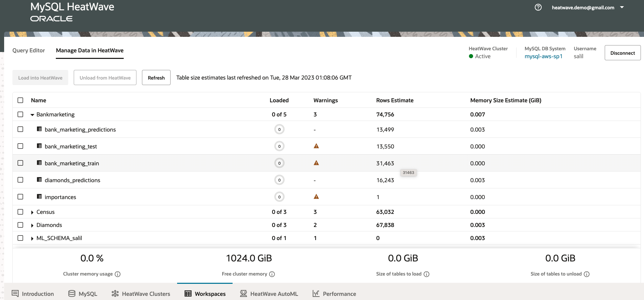Viewport: 644px width, 300px height.
Task: Toggle the select-all checkbox in the header
Action: [20, 100]
